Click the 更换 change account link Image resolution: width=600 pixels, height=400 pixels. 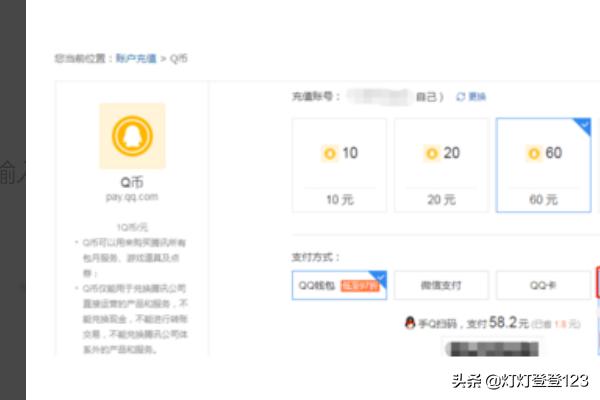pyautogui.click(x=477, y=97)
